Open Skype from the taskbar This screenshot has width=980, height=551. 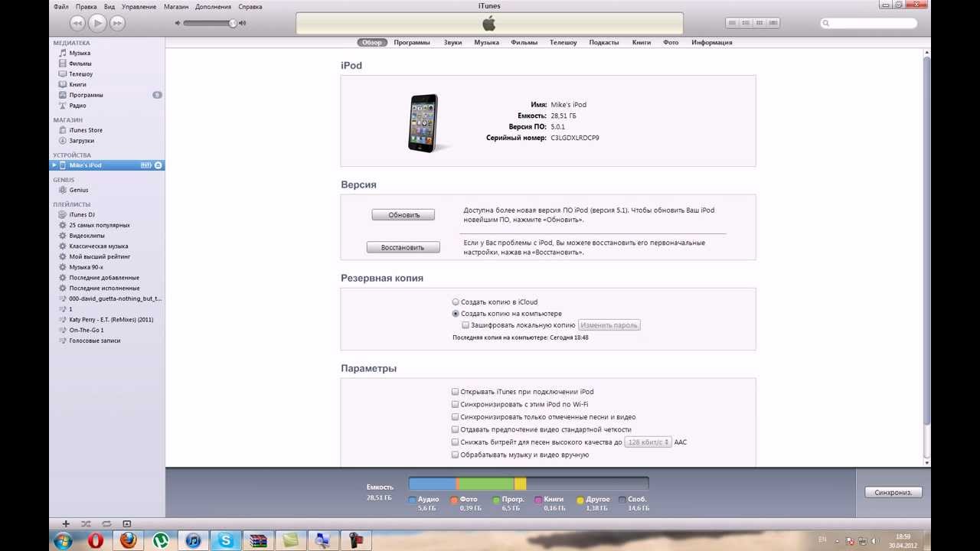pyautogui.click(x=225, y=540)
